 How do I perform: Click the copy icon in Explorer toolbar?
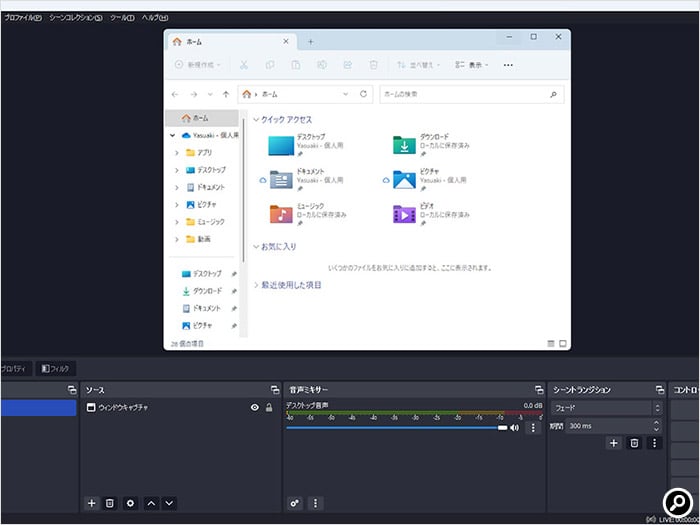(x=270, y=65)
